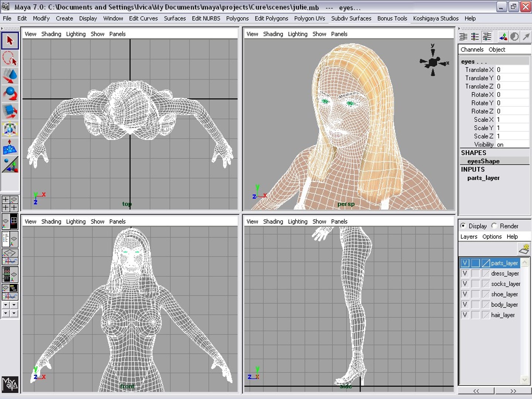
Task: Pick the Rotate tool
Action: [10, 94]
